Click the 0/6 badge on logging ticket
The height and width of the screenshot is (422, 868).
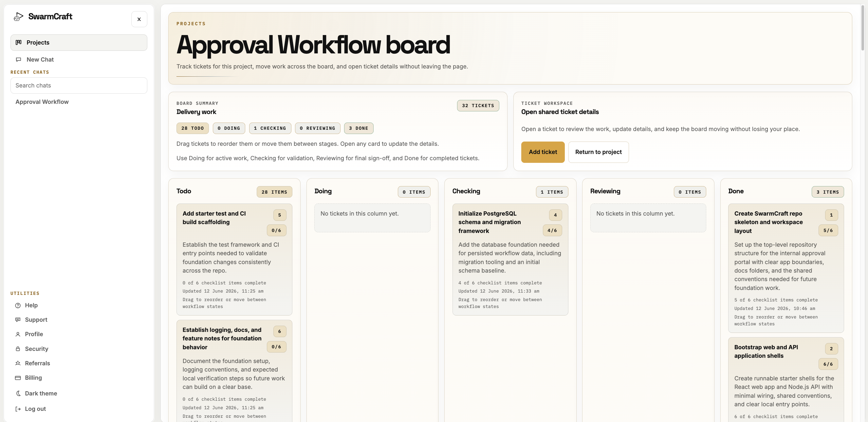[x=276, y=347]
